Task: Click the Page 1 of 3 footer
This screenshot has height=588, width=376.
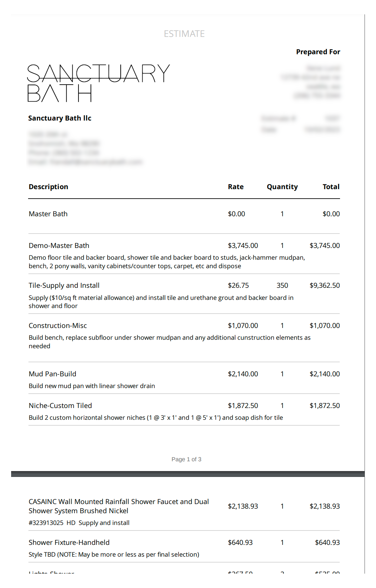Action: click(186, 459)
